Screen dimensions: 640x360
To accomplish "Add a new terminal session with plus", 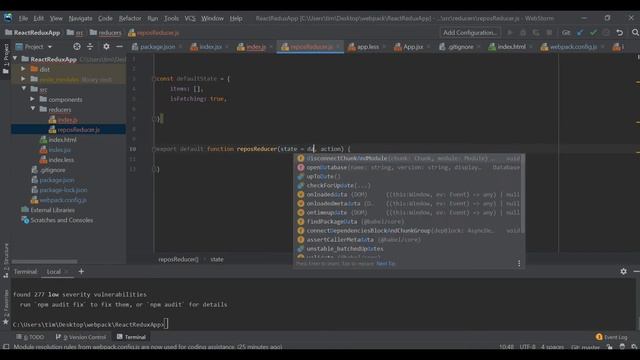I will pos(81,271).
